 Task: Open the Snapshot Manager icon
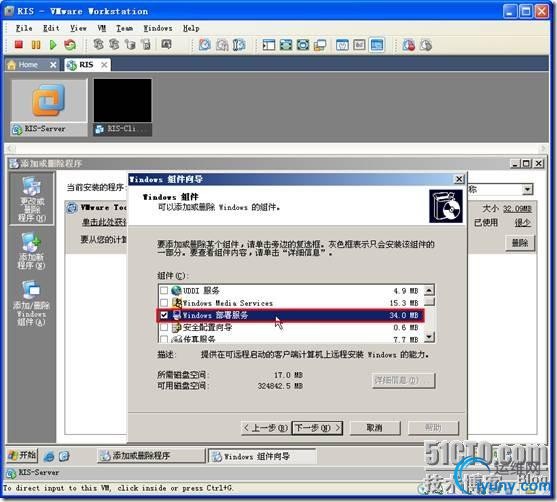pyautogui.click(x=239, y=45)
